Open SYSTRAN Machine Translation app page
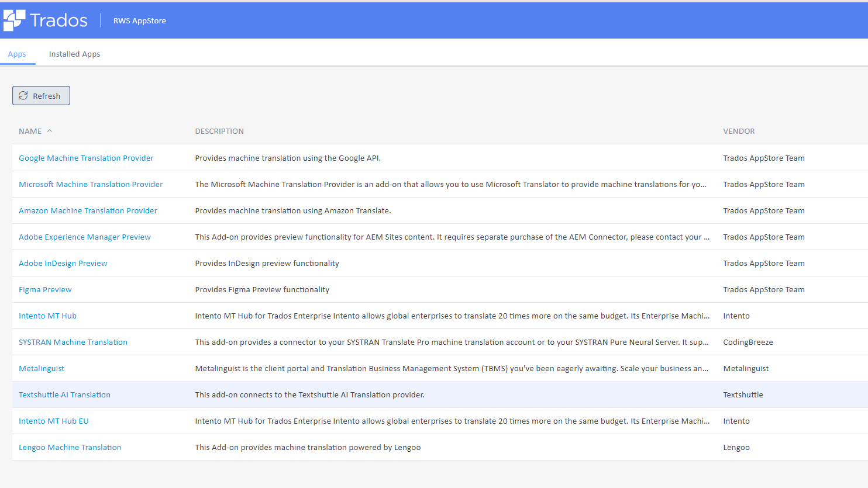 (73, 342)
